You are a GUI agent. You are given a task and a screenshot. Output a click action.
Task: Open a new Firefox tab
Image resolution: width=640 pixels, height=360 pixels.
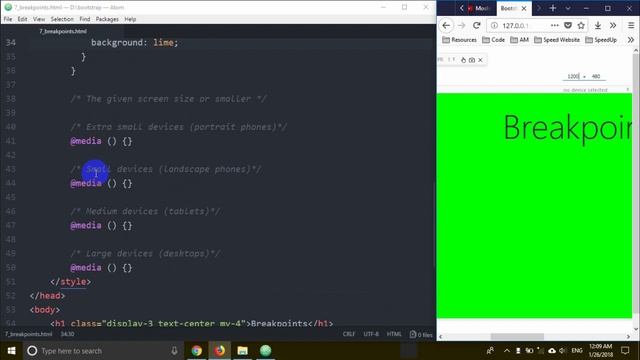point(553,8)
